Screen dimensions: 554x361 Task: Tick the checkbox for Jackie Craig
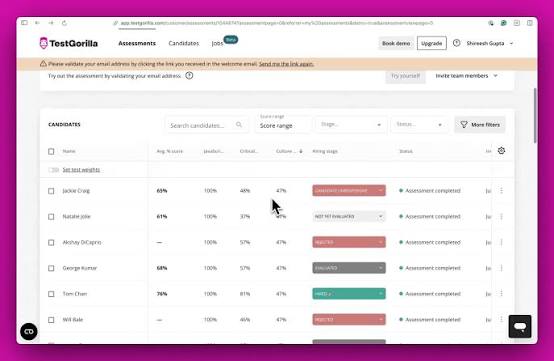(51, 191)
